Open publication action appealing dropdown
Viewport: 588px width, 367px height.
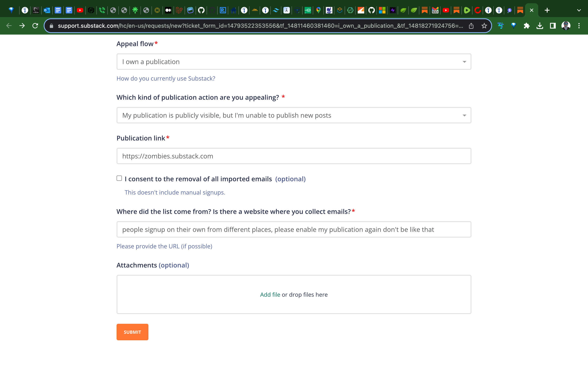tap(294, 115)
